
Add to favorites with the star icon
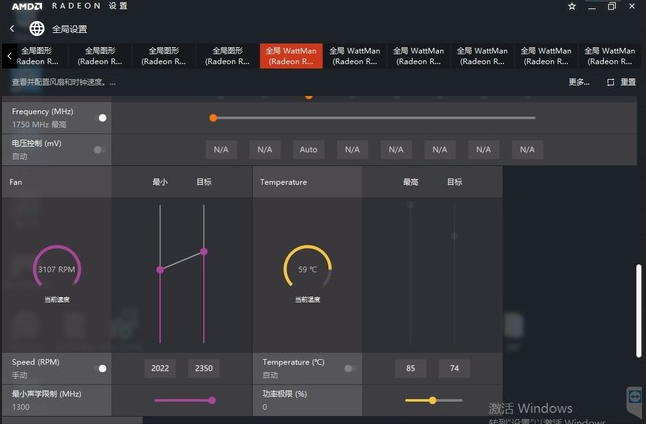tap(572, 6)
